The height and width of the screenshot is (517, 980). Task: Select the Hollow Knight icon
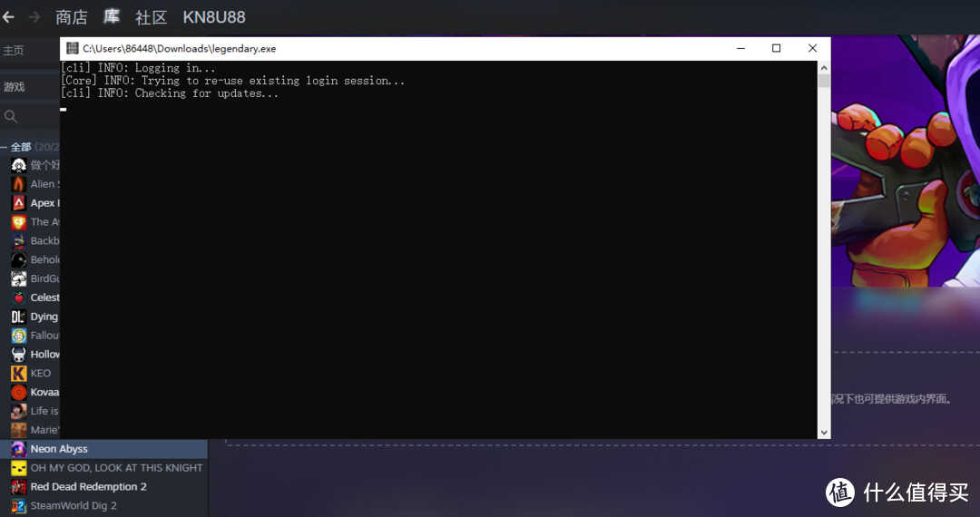pos(19,355)
